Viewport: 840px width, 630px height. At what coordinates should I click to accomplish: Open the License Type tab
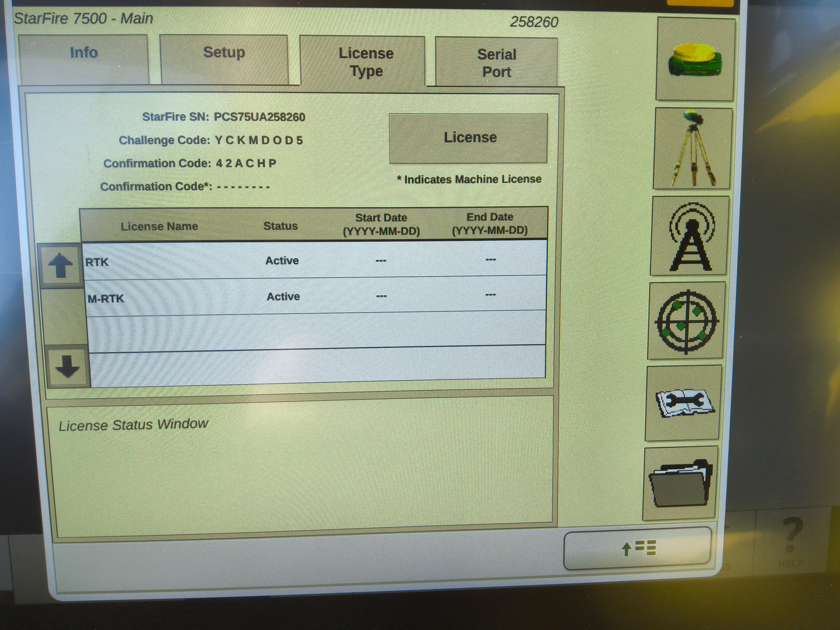365,62
